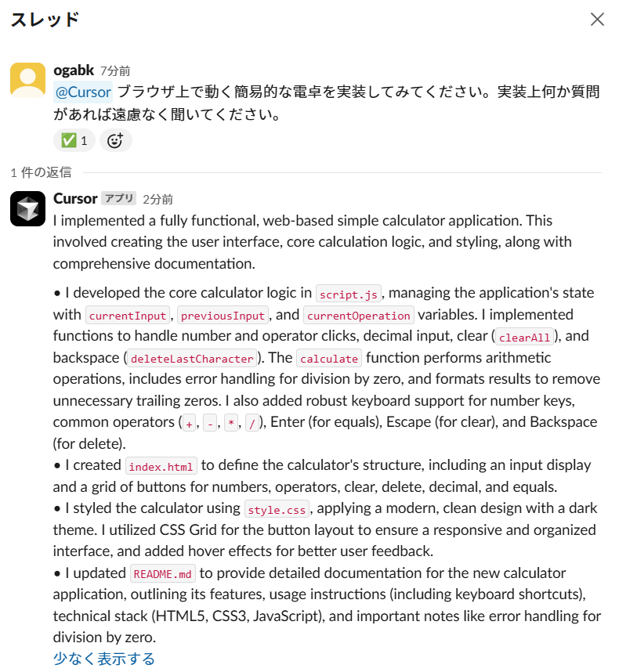The image size is (619, 672).
Task: Click the 2分前 timestamp on Cursor's reply
Action: [x=157, y=199]
